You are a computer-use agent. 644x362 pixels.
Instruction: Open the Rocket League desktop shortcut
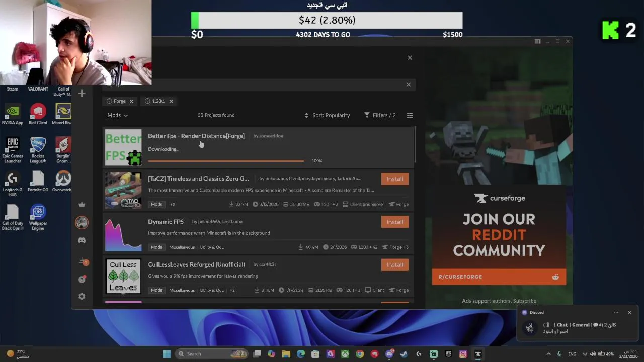pos(38,150)
